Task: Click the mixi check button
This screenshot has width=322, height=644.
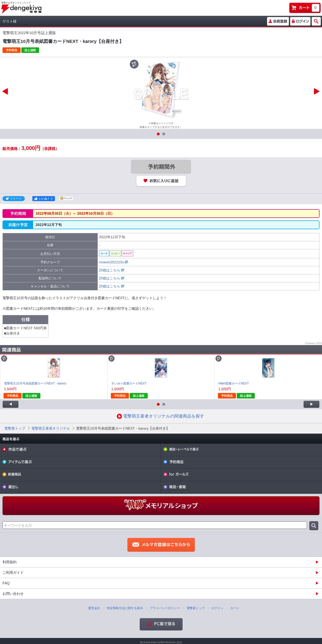Action: click(66, 198)
